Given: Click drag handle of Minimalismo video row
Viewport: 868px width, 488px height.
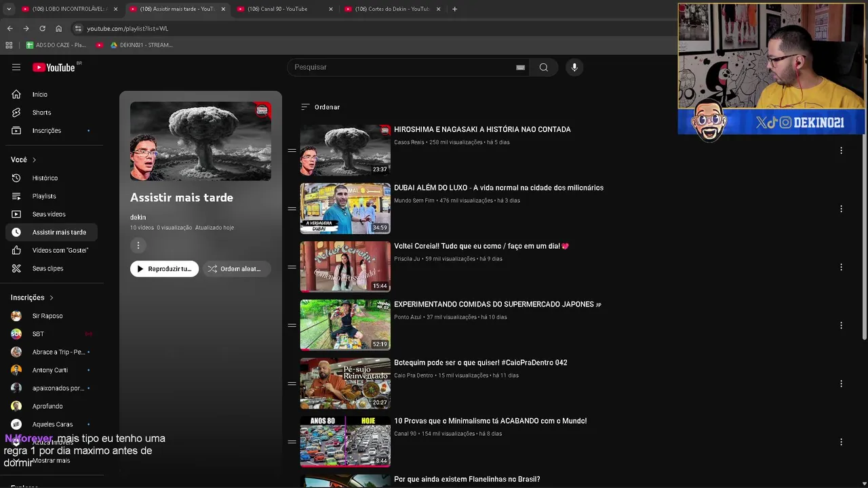Looking at the screenshot, I should coord(292,442).
